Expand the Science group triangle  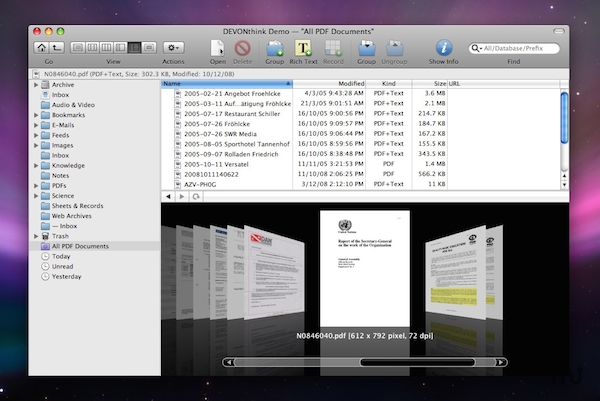37,197
